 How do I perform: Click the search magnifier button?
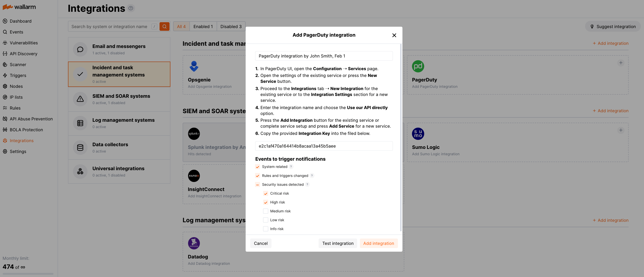164,26
